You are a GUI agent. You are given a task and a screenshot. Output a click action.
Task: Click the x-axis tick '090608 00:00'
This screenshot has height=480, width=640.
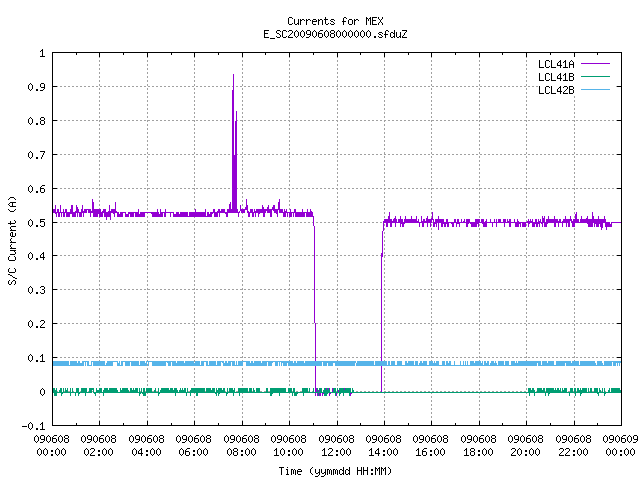[51, 446]
